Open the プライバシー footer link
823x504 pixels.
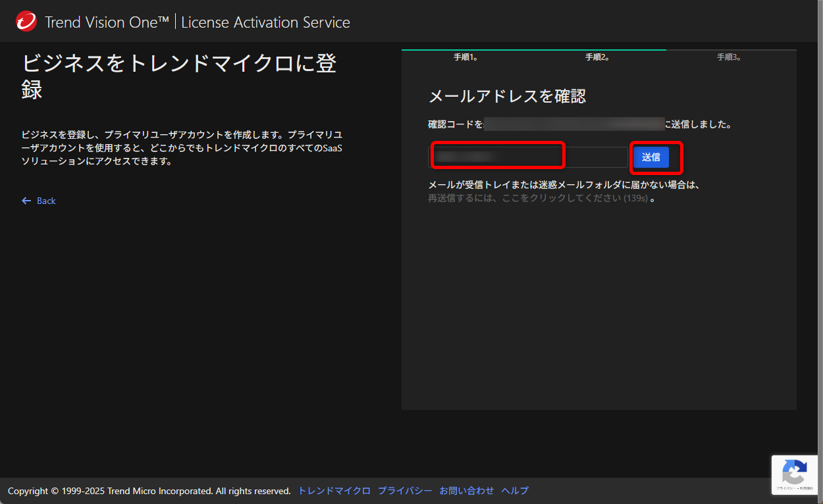click(x=405, y=490)
